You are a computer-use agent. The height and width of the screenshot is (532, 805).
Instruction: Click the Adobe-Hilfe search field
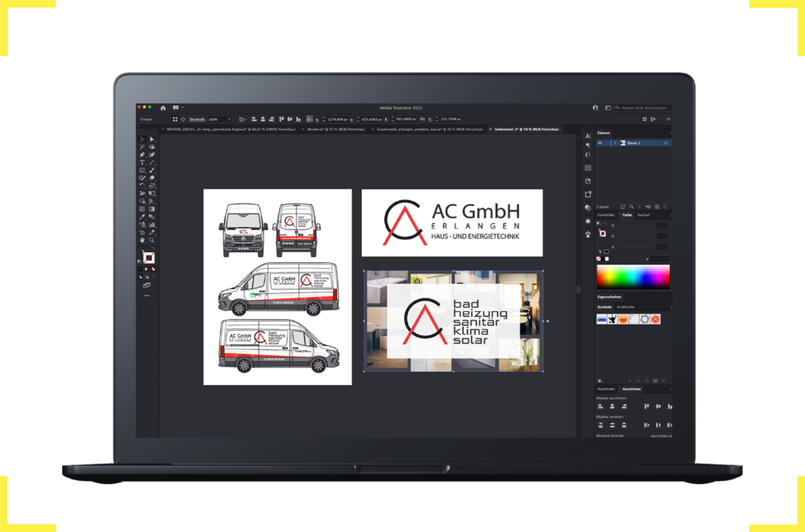(643, 108)
